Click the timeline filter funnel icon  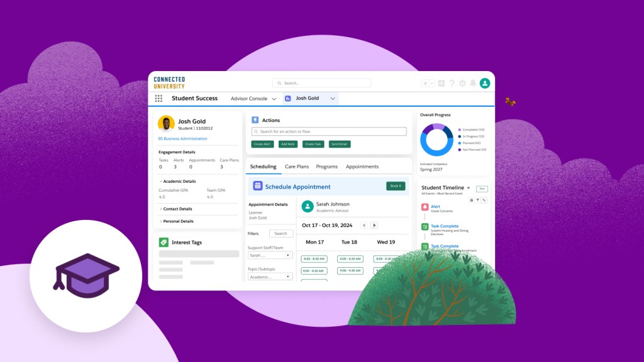478,200
